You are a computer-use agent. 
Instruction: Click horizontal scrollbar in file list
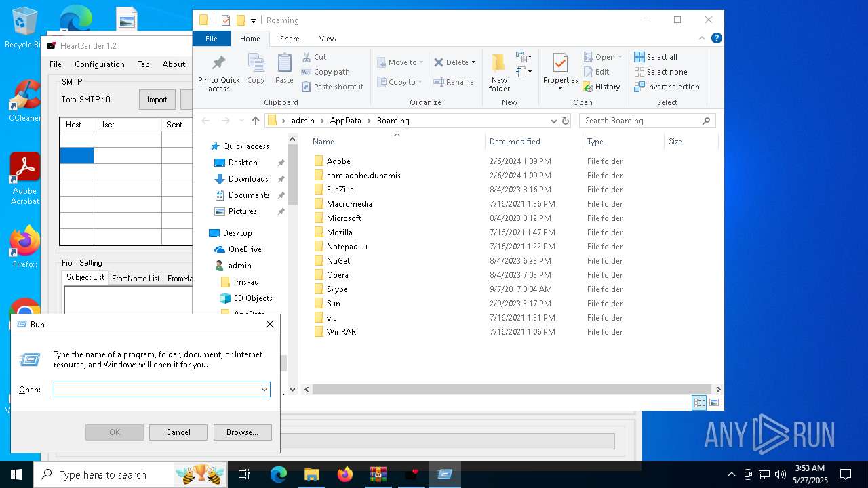(x=513, y=390)
